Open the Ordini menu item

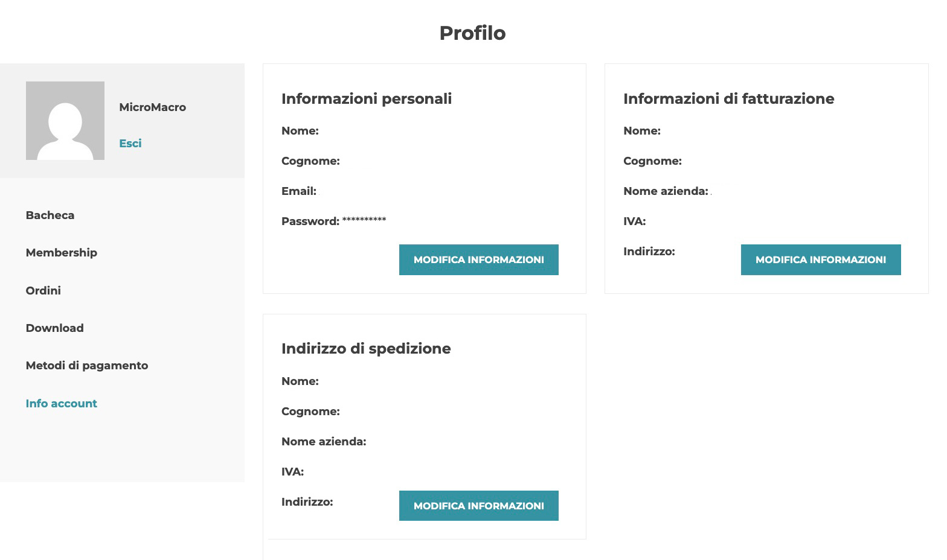click(43, 291)
